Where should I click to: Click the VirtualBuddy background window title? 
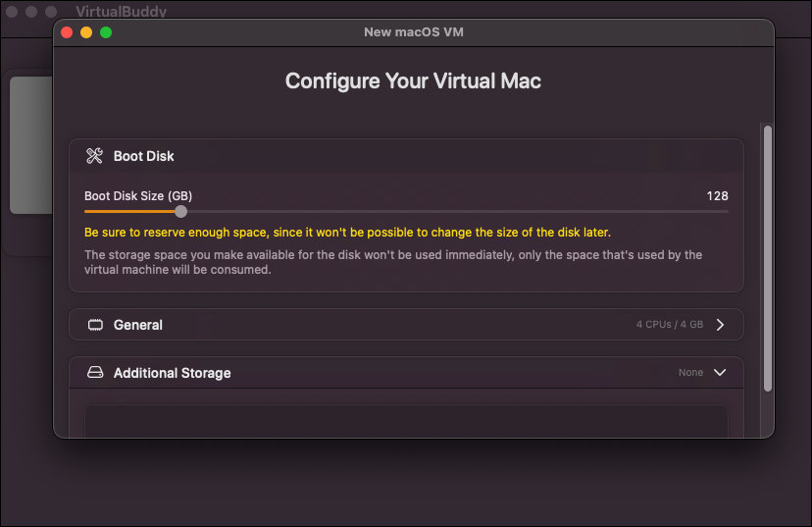point(122,11)
